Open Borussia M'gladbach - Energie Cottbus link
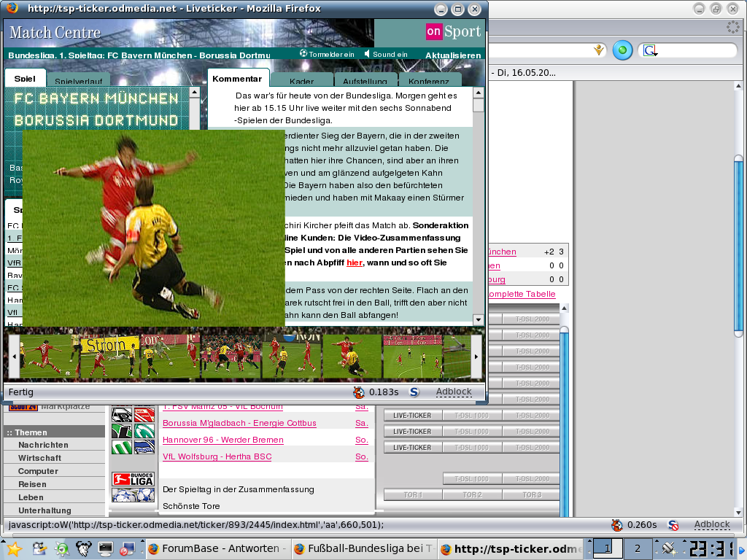This screenshot has height=560, width=747. [239, 423]
